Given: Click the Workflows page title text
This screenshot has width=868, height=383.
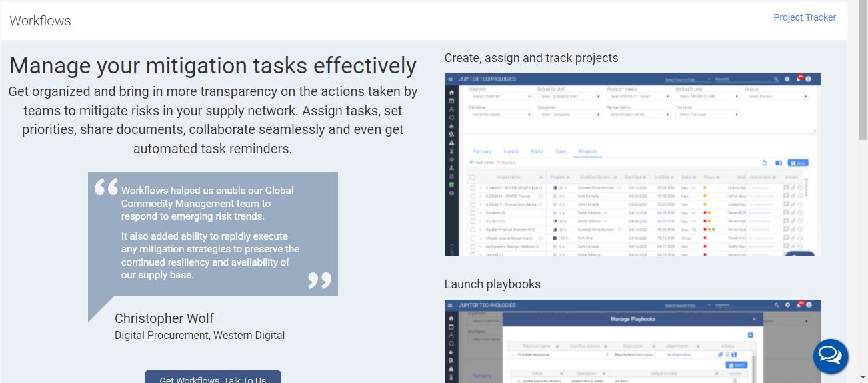Looking at the screenshot, I should pyautogui.click(x=40, y=21).
